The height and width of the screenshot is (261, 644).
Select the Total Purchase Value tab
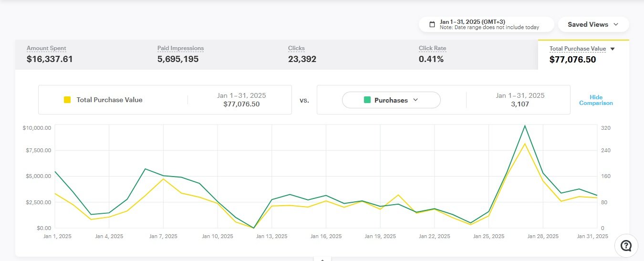pyautogui.click(x=583, y=54)
